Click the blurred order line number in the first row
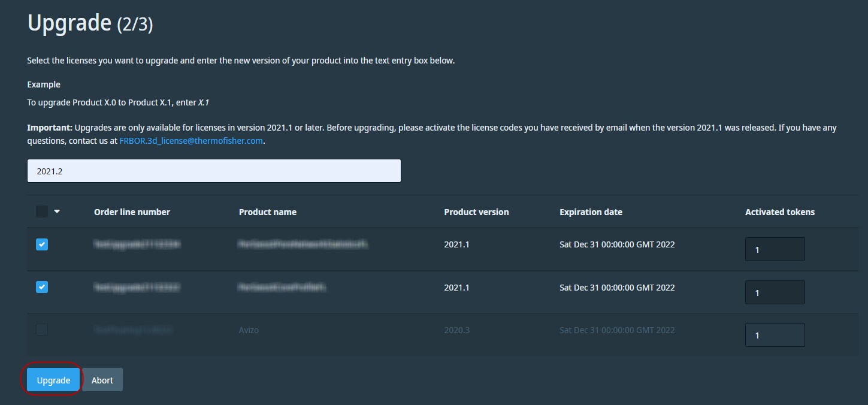The height and width of the screenshot is (405, 868). [x=137, y=244]
